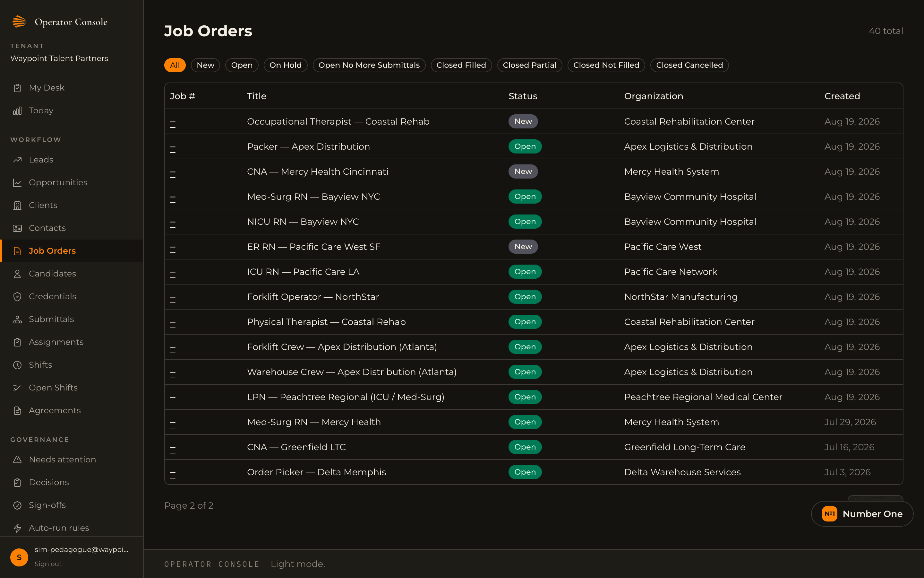
Task: Click the sim-pedagogue@waypoi... account email
Action: click(x=81, y=550)
